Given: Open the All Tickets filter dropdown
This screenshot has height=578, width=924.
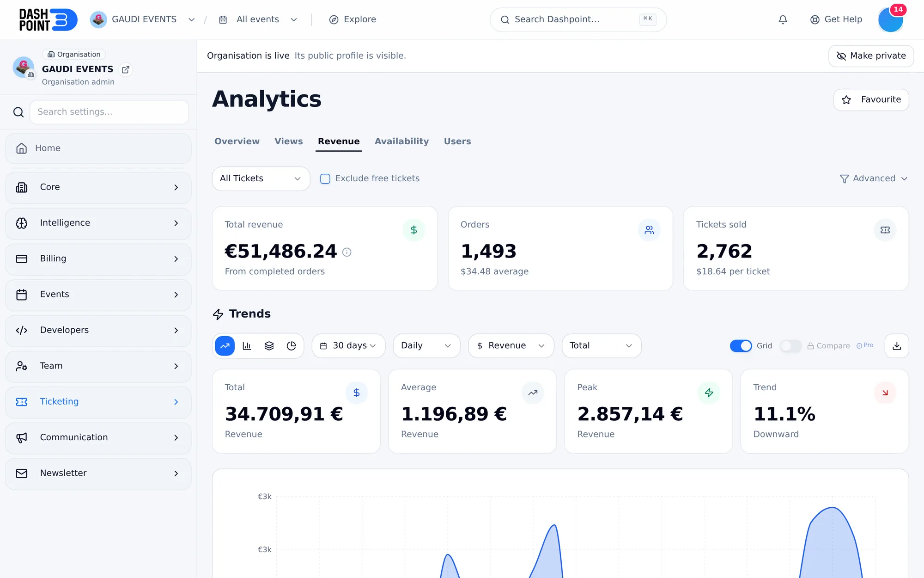Looking at the screenshot, I should [x=261, y=178].
